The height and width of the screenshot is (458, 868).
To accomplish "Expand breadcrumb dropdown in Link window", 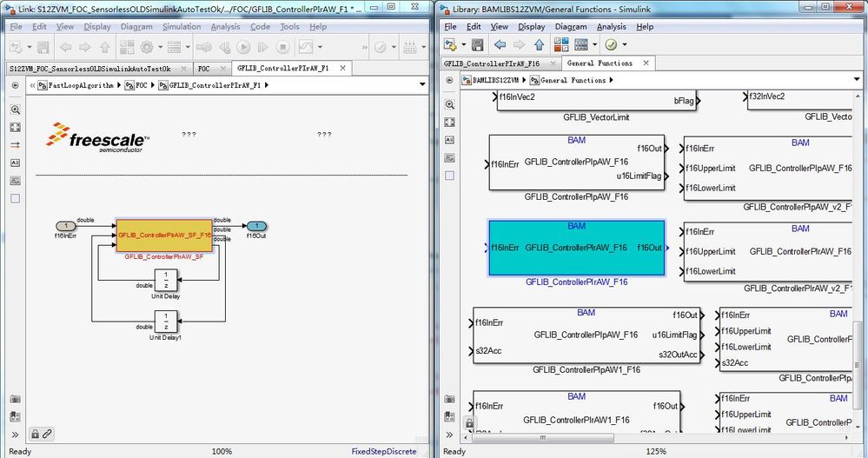I will [x=422, y=84].
